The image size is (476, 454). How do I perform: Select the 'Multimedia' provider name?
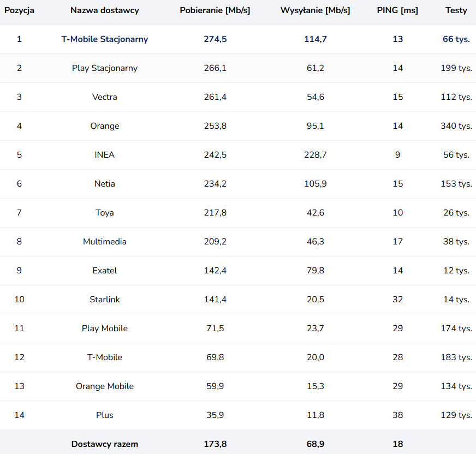click(x=105, y=242)
